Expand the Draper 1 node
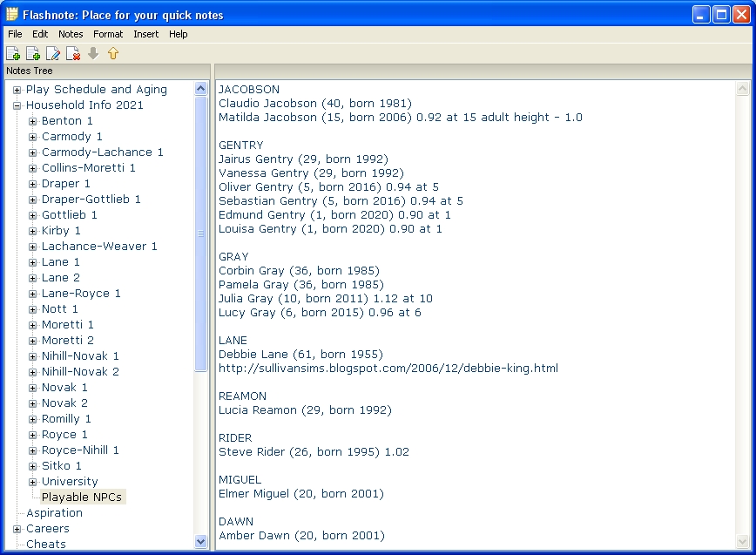 click(x=32, y=184)
